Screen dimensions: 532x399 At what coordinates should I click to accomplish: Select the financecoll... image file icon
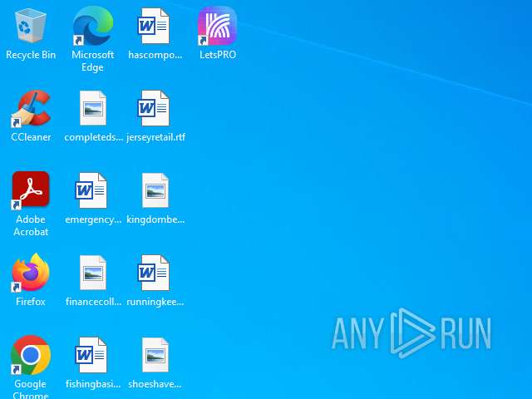point(92,273)
